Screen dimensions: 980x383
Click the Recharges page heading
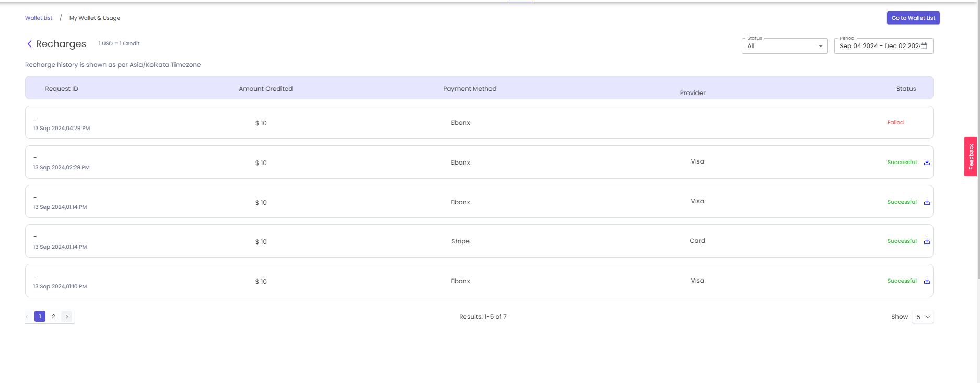coord(61,44)
